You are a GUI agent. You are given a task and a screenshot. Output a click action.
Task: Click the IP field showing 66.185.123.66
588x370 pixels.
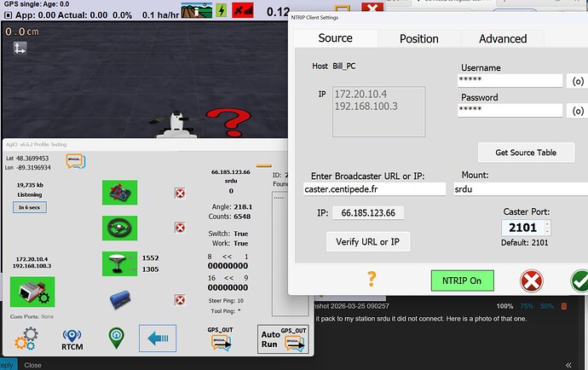point(368,213)
